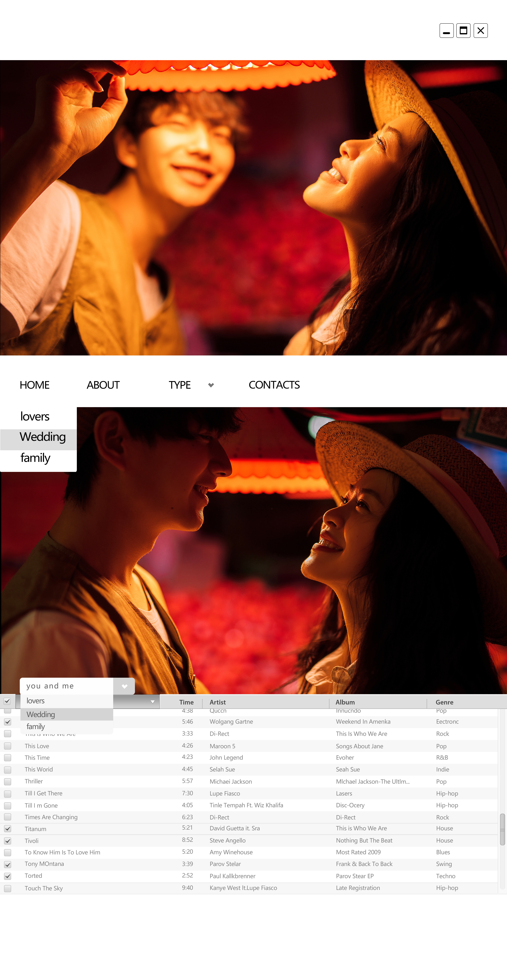Screen dimensions: 507x980
Task: Check the Touch The Sky row checkbox
Action: pyautogui.click(x=8, y=888)
